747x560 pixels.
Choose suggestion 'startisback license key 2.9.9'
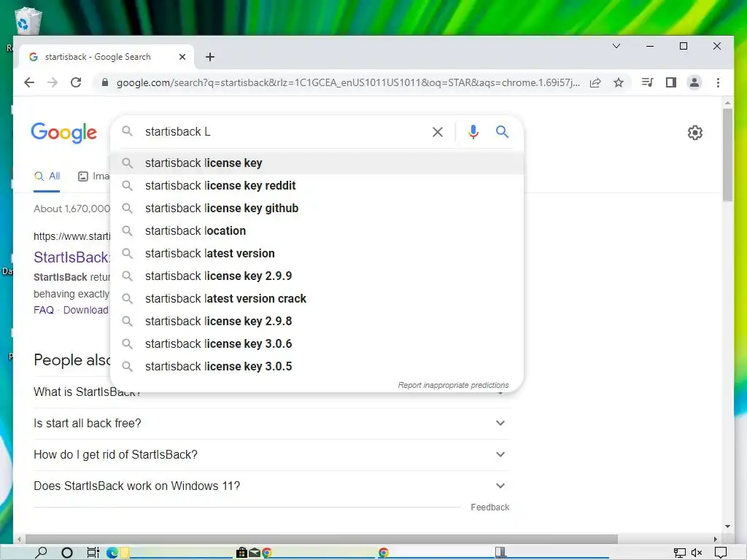(317, 276)
